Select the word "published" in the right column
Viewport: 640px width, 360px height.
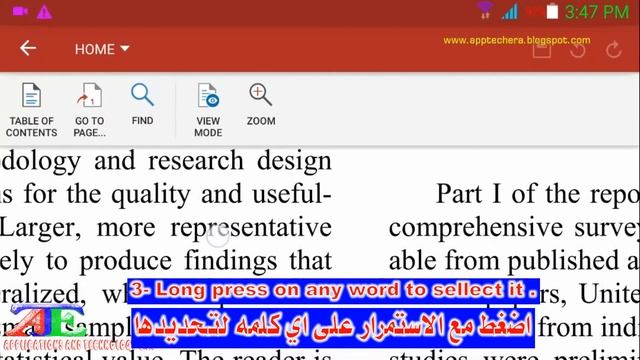(x=563, y=261)
